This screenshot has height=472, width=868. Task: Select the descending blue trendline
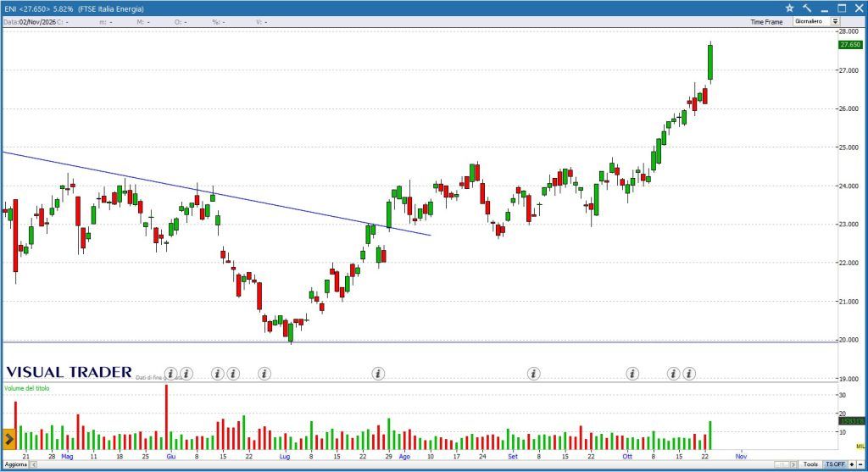point(216,194)
